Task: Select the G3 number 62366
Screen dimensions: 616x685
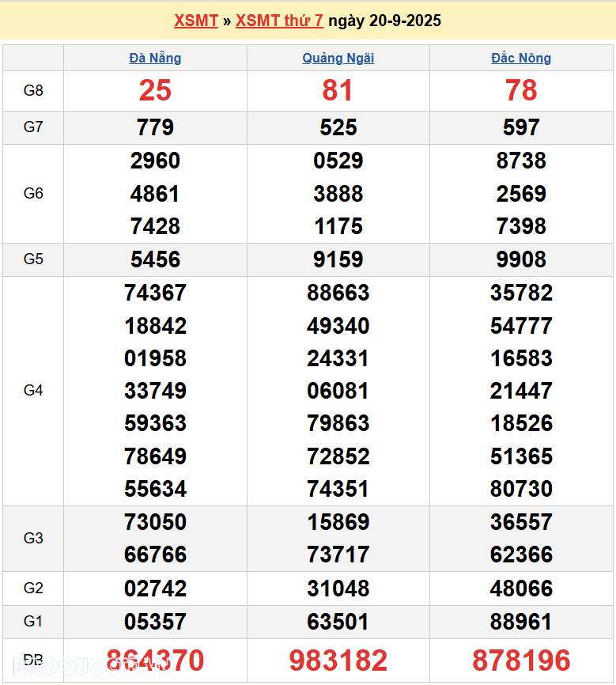Action: (521, 554)
